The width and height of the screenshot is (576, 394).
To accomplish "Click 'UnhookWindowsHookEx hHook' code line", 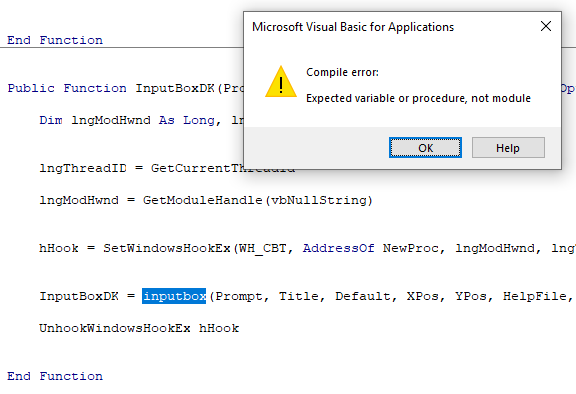I will (139, 328).
